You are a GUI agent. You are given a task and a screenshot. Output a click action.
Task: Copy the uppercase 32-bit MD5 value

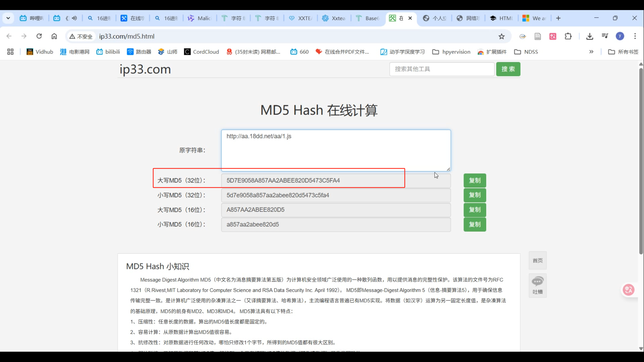(x=475, y=180)
